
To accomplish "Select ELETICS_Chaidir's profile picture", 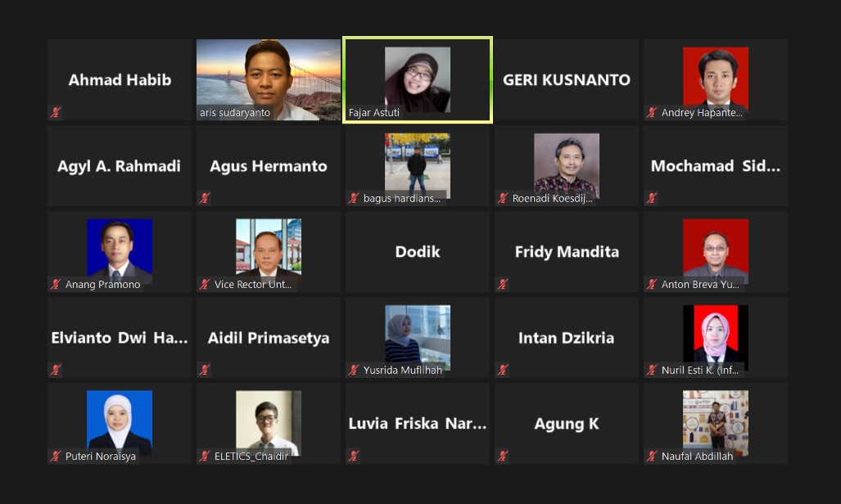I will tap(268, 421).
